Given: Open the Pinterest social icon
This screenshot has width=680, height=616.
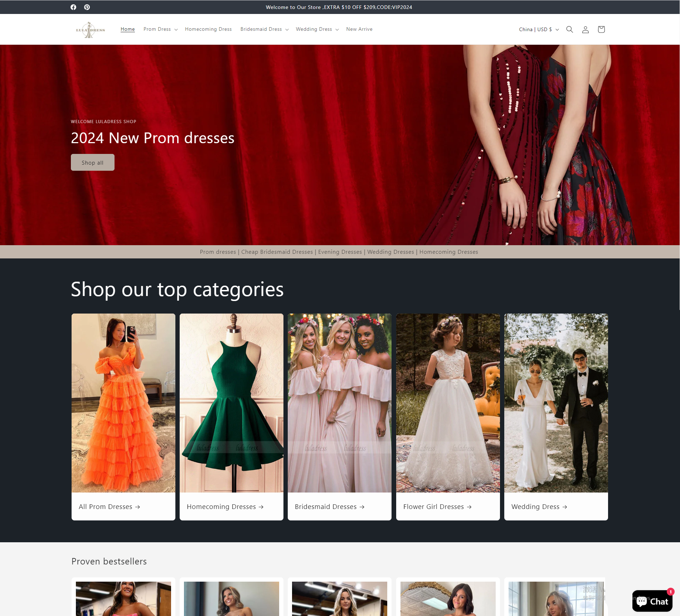Looking at the screenshot, I should [x=87, y=7].
